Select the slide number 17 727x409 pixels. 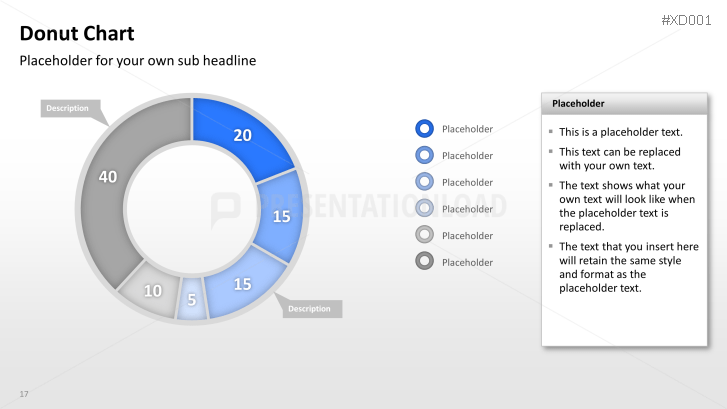coord(24,394)
